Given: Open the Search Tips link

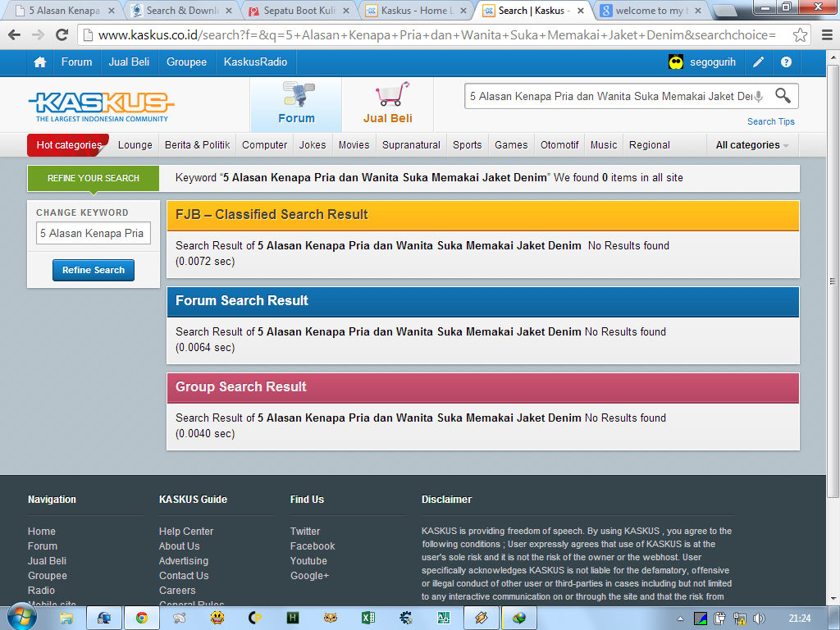Looking at the screenshot, I should (x=771, y=121).
